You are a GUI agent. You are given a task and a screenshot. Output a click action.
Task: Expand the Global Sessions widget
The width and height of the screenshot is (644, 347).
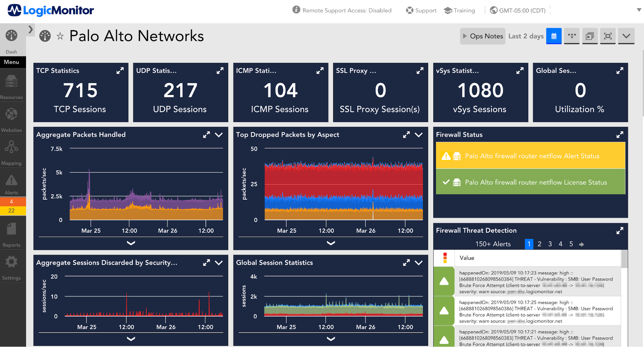pyautogui.click(x=620, y=71)
